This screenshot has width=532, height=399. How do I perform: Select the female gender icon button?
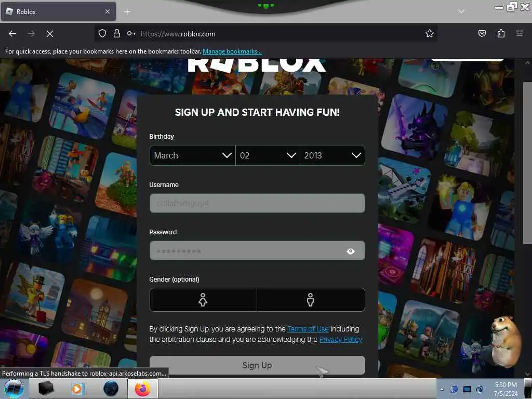point(203,300)
